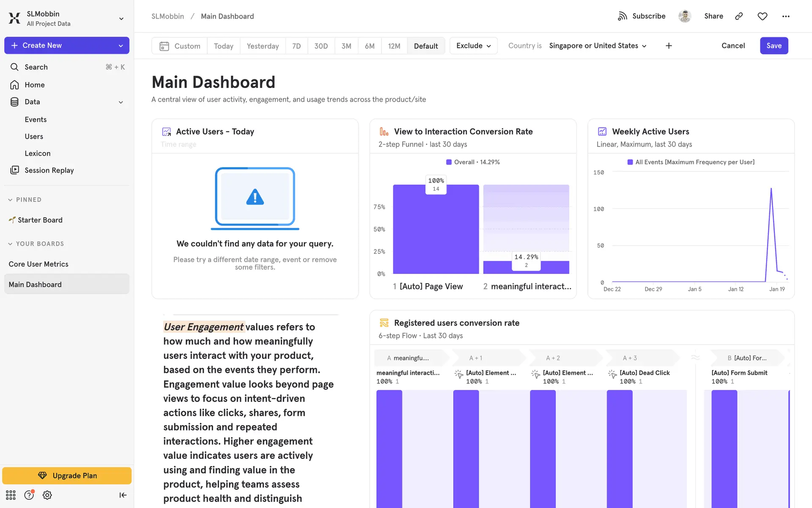Screen dimensions: 812x508
Task: Open the settings gear in sidebar footer
Action: click(x=47, y=495)
